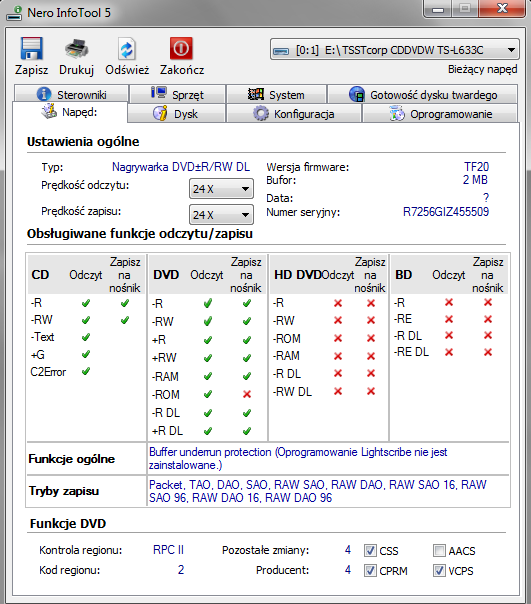Open the Konfiguracja tab
531x604 pixels.
click(294, 114)
